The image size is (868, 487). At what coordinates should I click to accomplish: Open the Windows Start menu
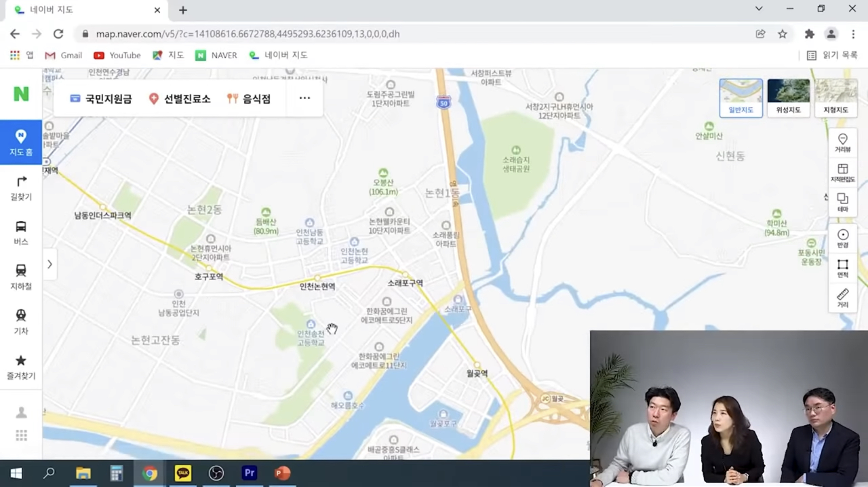click(x=16, y=473)
